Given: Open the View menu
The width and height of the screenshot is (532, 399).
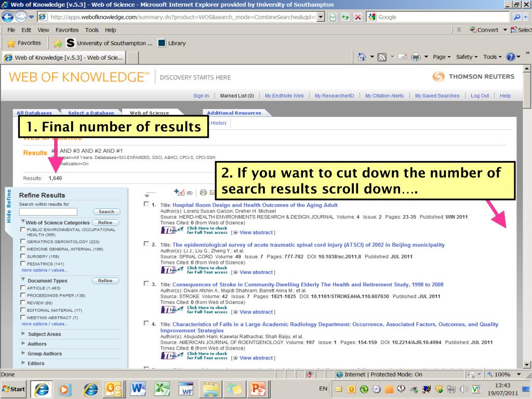Looking at the screenshot, I should point(43,30).
